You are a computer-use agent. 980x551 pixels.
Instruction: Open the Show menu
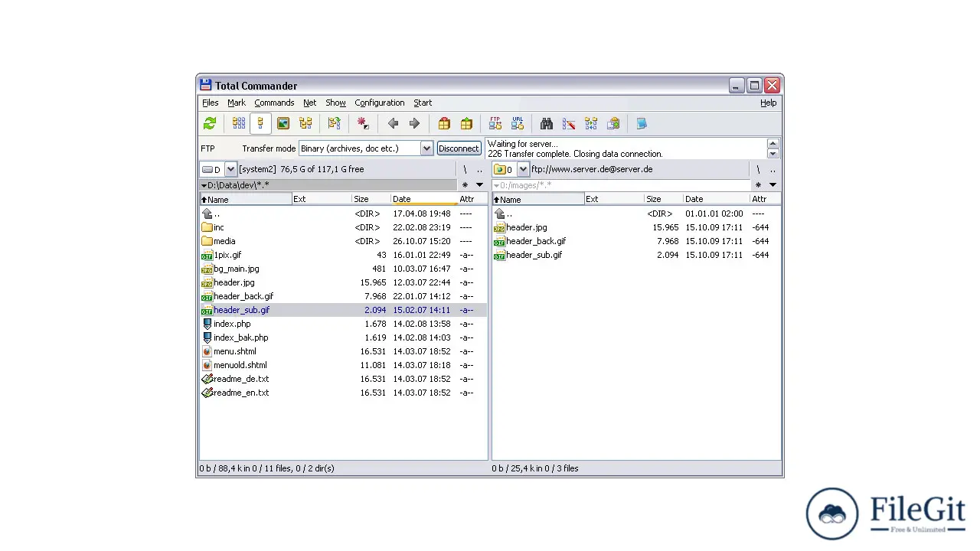335,103
